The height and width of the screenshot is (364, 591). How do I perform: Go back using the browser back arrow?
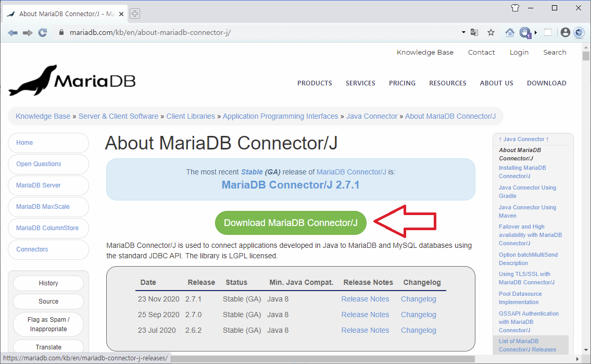point(13,33)
